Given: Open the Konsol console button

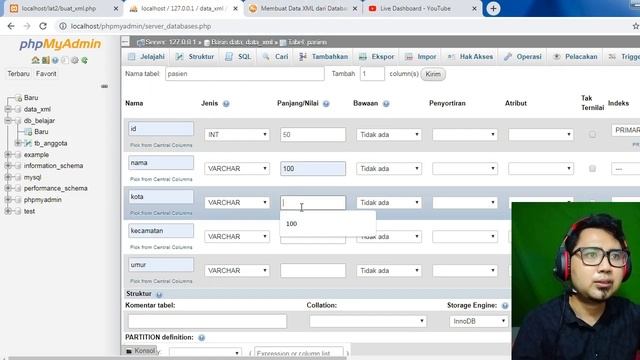Looking at the screenshot, I should coord(140,351).
